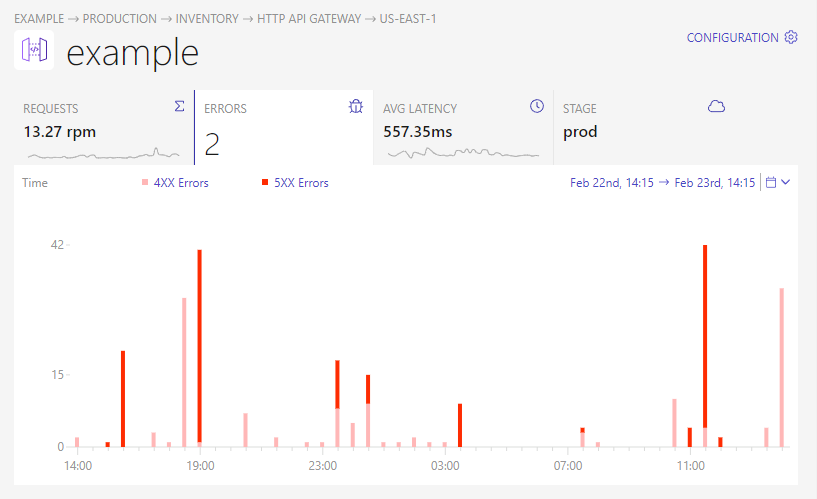Switch to the Avg Latency tab
Image resolution: width=817 pixels, height=499 pixels.
coord(463,128)
